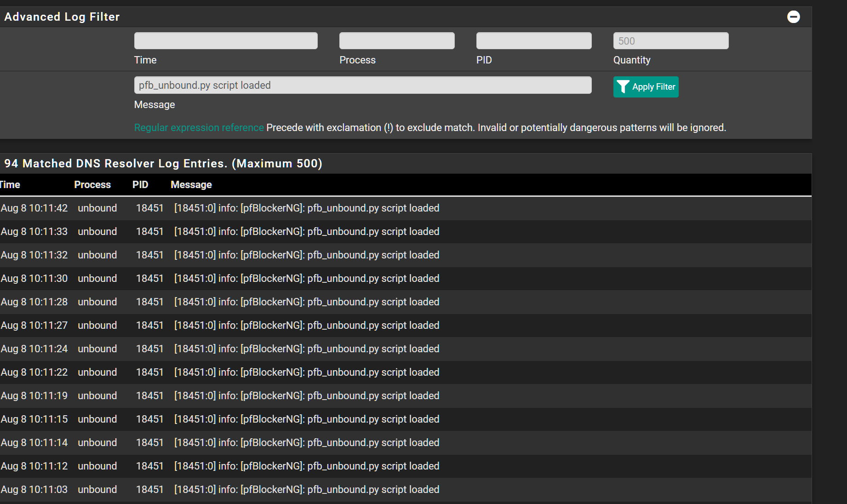Click PID 18451 in the 10:11:33 row
The image size is (847, 504).
[x=150, y=232]
